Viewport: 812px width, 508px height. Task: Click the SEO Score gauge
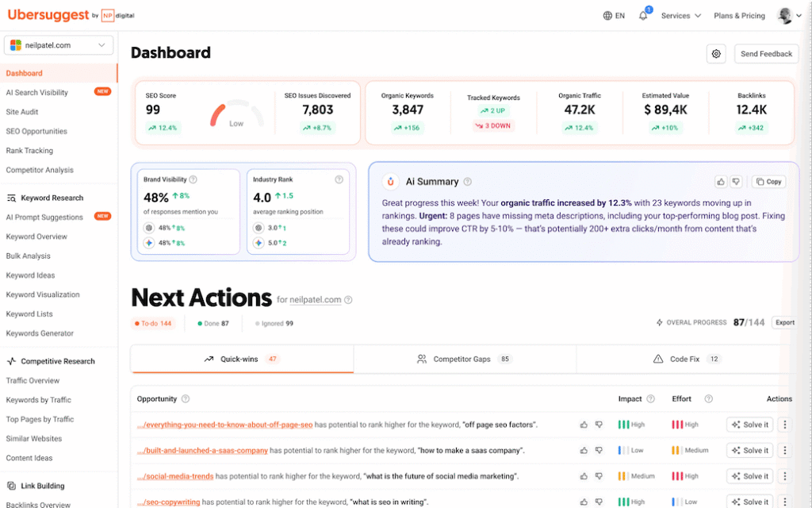pyautogui.click(x=236, y=114)
